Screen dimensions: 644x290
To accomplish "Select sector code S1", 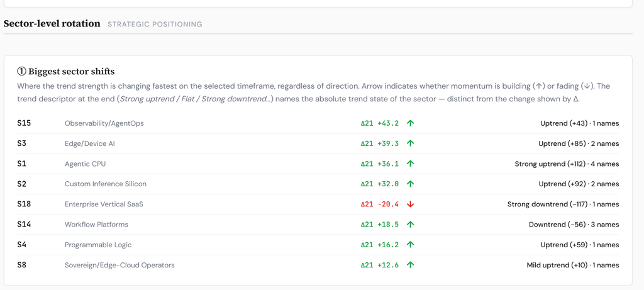I will click(x=22, y=164).
